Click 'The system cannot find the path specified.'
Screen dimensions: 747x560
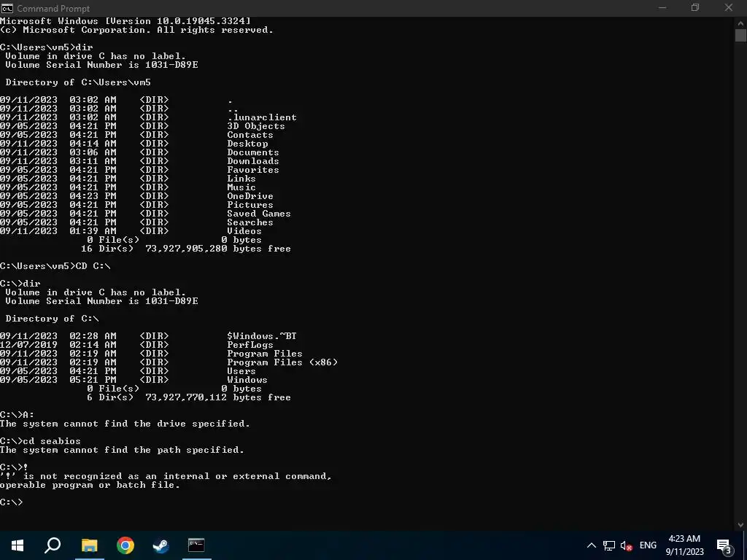tap(122, 450)
